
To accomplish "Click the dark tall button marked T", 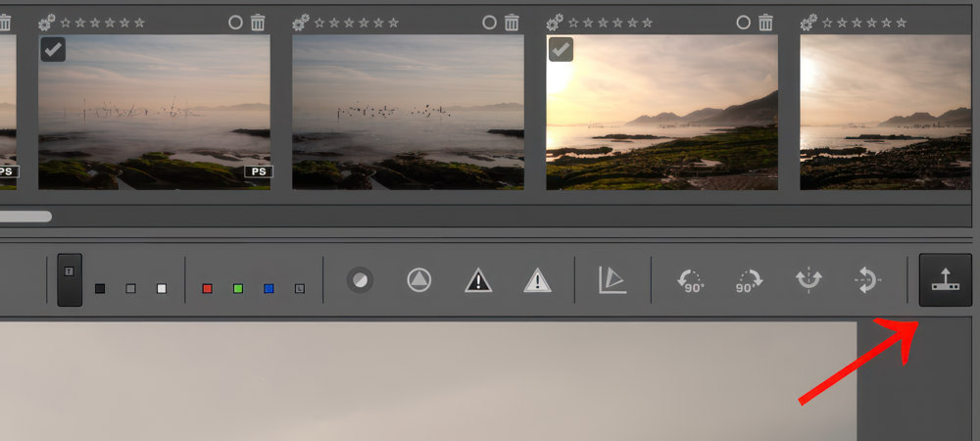I will [70, 279].
